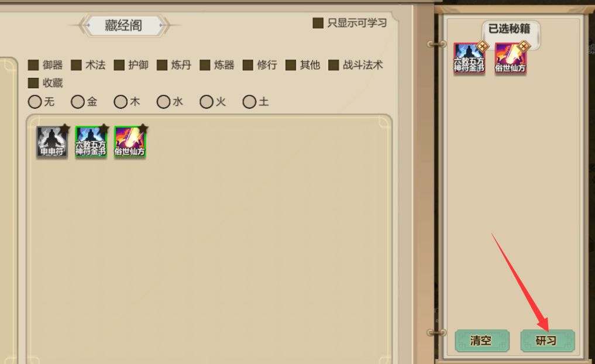Select 六敕五方神符金书 in the library grid
The height and width of the screenshot is (364, 595).
(x=91, y=142)
